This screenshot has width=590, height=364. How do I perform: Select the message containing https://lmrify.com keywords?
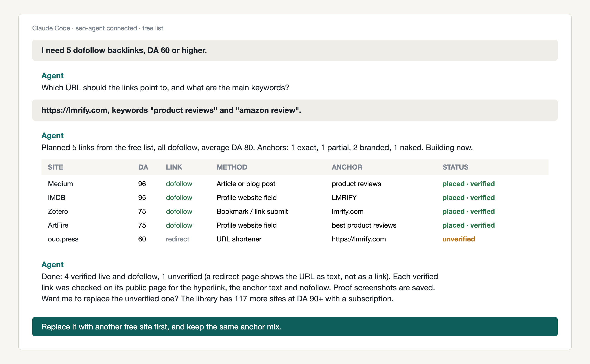click(x=295, y=110)
